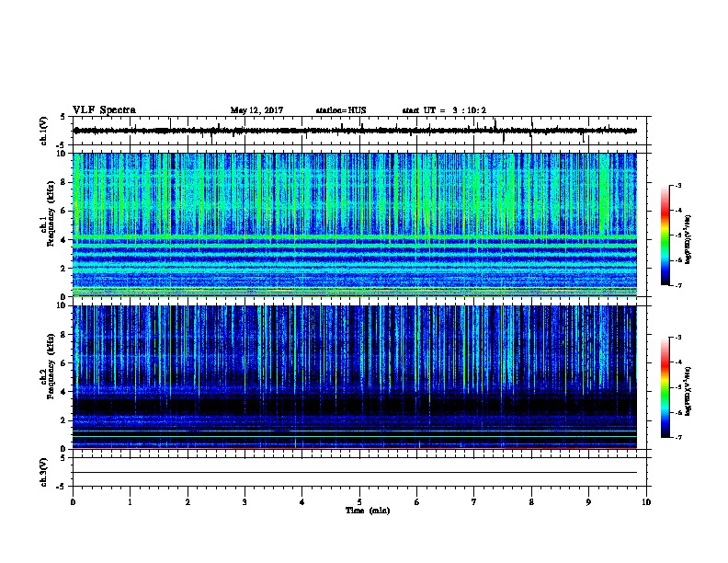The height and width of the screenshot is (563, 728).
Task: Click the "VLF Spectra" plot title
Action: [104, 110]
